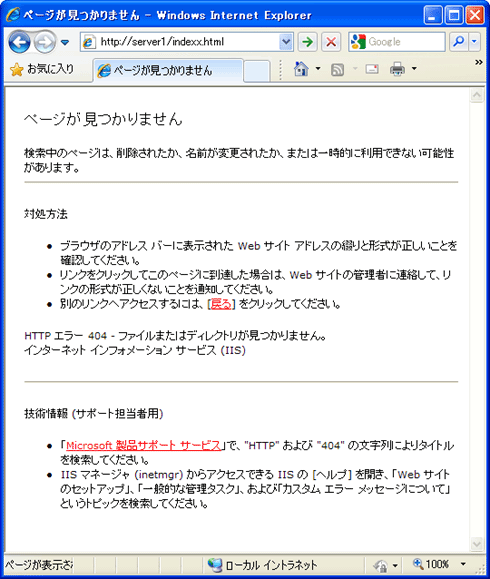Screen dimensions: 490x579
Task: Click the scrollbar down arrow
Action: coord(477,544)
